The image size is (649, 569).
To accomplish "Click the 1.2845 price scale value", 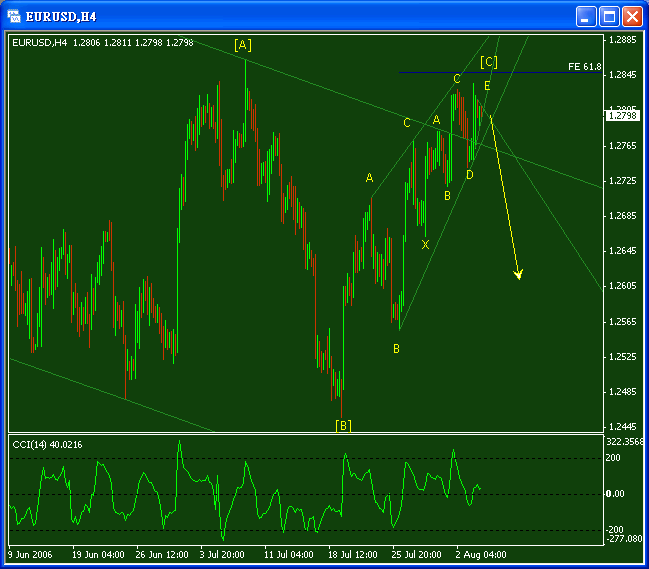I will pyautogui.click(x=623, y=75).
